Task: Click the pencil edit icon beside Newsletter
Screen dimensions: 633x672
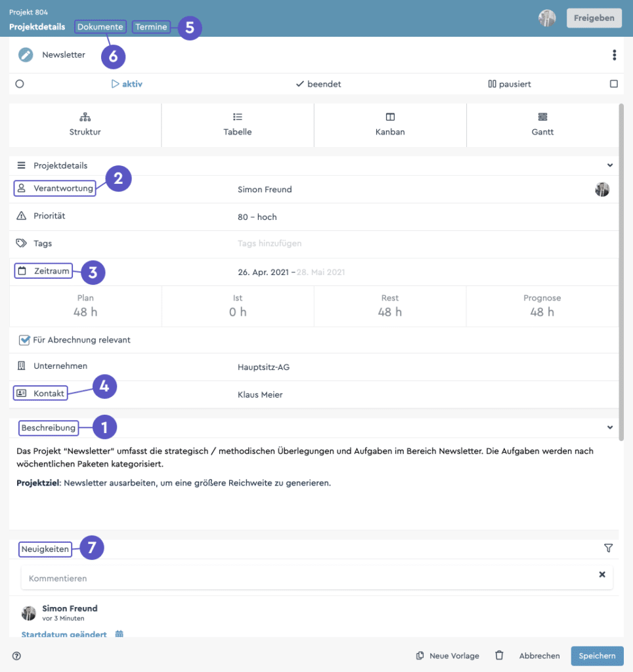Action: coord(26,55)
